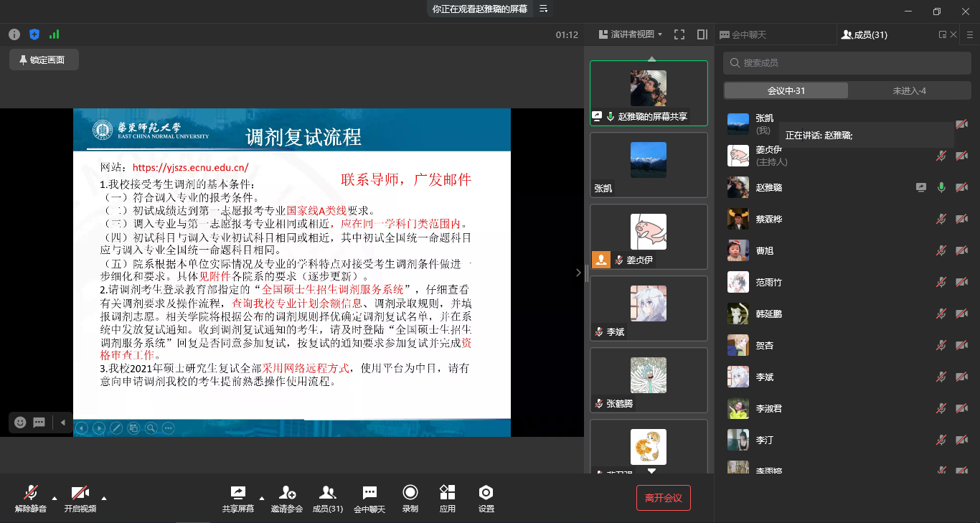Click the 邀请参会 invite icon
The image size is (980, 523).
pyautogui.click(x=286, y=499)
